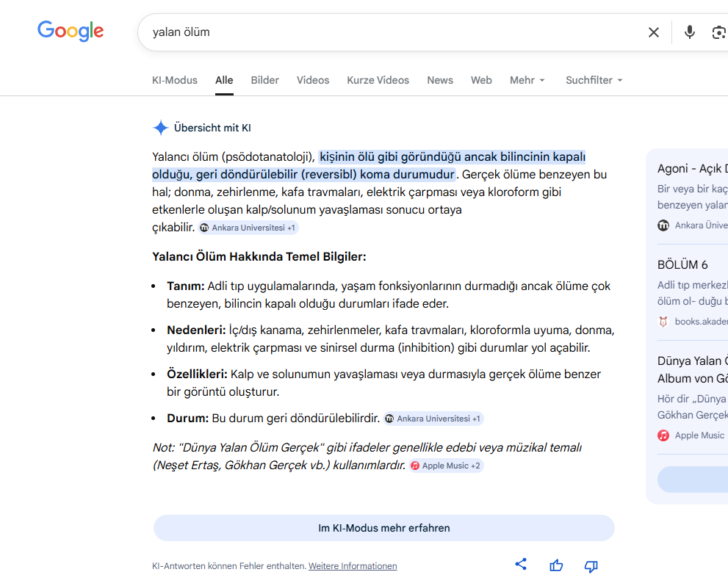Click Im KI-Modus mehr erfahren button

(x=383, y=528)
